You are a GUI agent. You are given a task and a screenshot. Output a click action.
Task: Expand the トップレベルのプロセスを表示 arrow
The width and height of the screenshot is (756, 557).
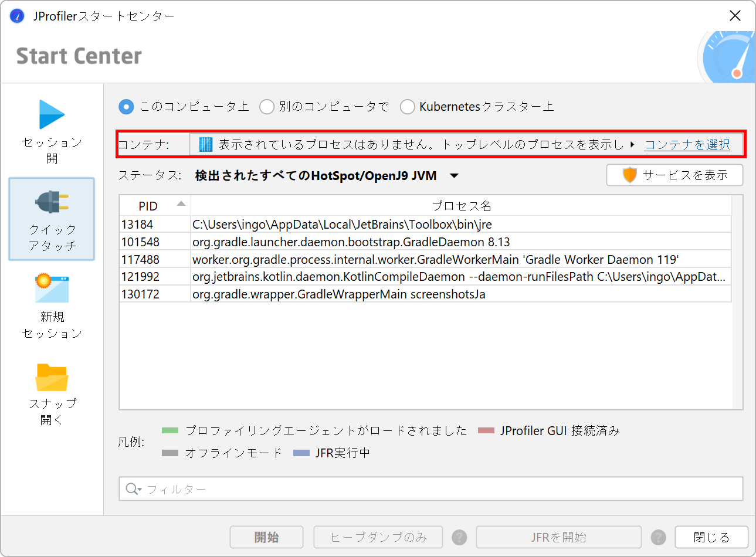tap(632, 144)
